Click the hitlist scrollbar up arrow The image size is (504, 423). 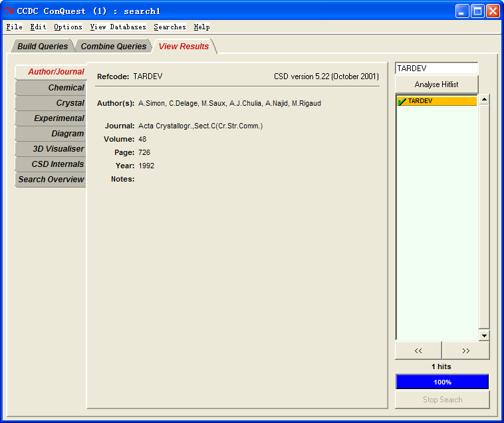click(484, 99)
